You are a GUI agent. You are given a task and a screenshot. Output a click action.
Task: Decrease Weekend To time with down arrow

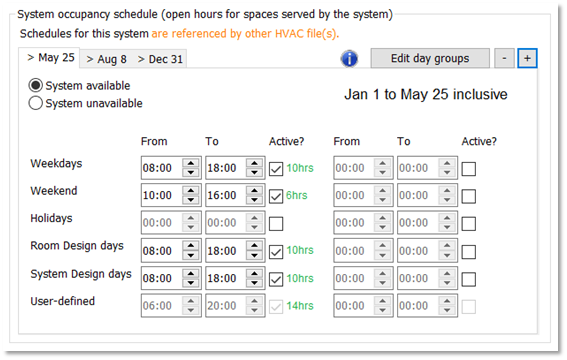(255, 200)
